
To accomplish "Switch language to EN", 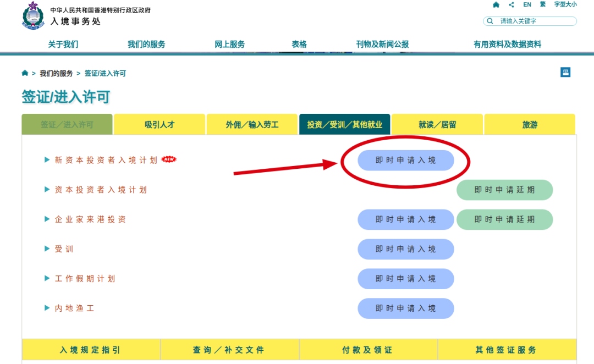I will pos(527,4).
